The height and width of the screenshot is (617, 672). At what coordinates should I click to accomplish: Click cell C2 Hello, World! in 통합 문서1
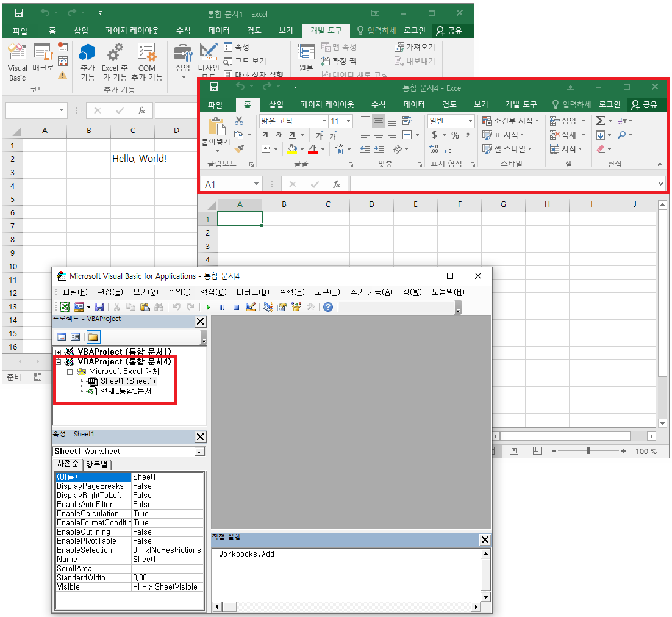coord(132,159)
